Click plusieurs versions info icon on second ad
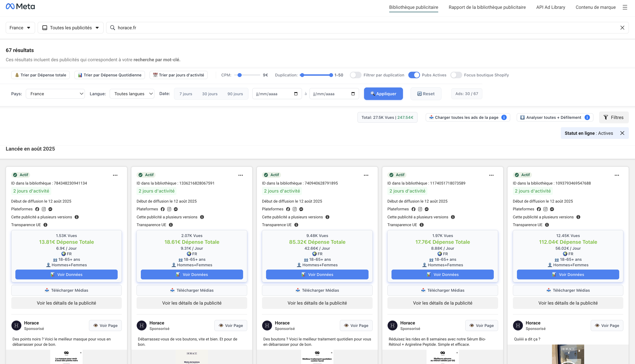The width and height of the screenshot is (635, 364). click(x=202, y=217)
